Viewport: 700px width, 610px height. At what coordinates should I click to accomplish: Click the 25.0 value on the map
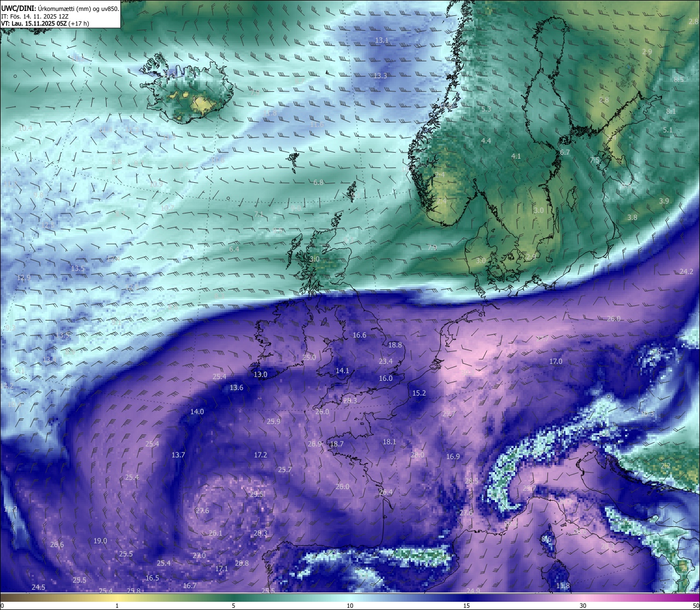tap(309, 358)
